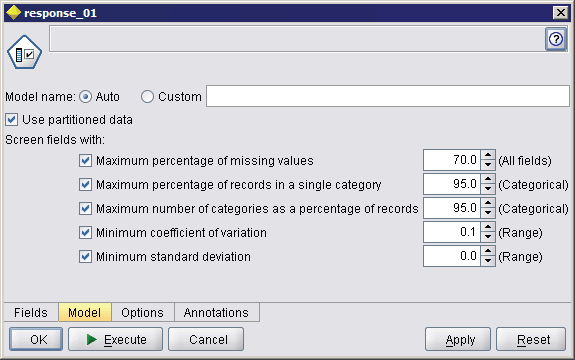Click the custom model name text field
This screenshot has width=575, height=360.
388,96
